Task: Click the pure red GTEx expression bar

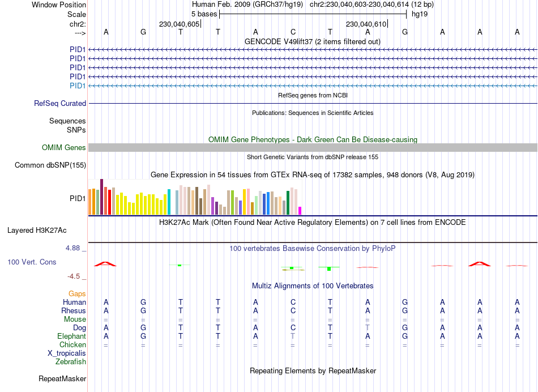Action: (x=109, y=202)
